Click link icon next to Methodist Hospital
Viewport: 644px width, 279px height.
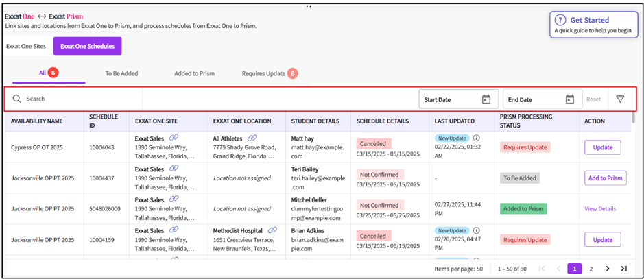[272, 230]
